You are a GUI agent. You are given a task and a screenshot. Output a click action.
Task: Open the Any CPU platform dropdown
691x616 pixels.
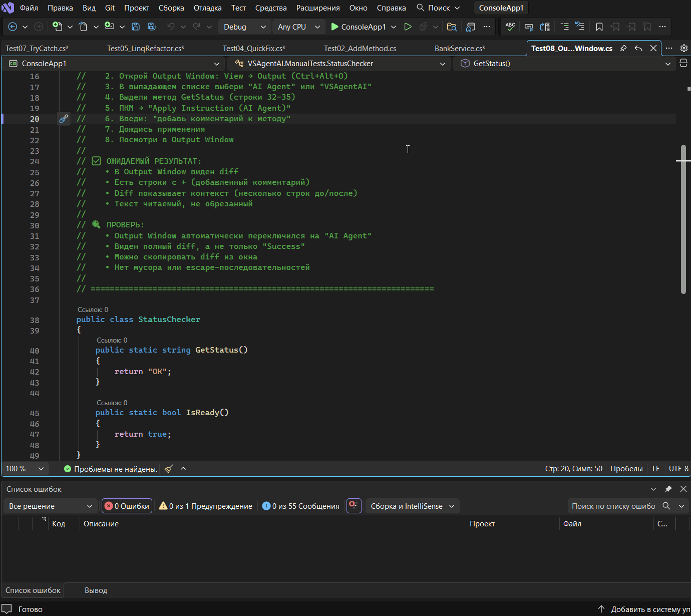298,27
